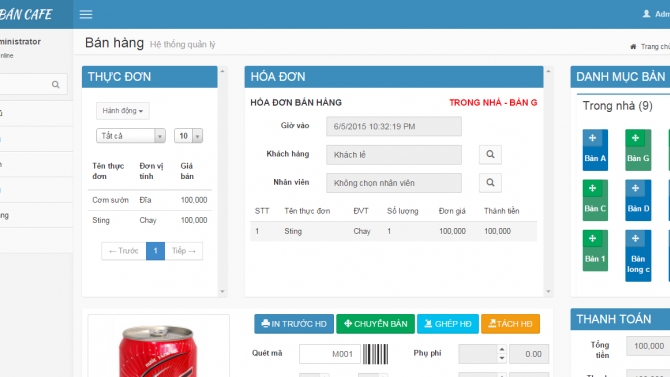670x377 pixels.
Task: Select table Bàn 1 tile
Action: (595, 250)
